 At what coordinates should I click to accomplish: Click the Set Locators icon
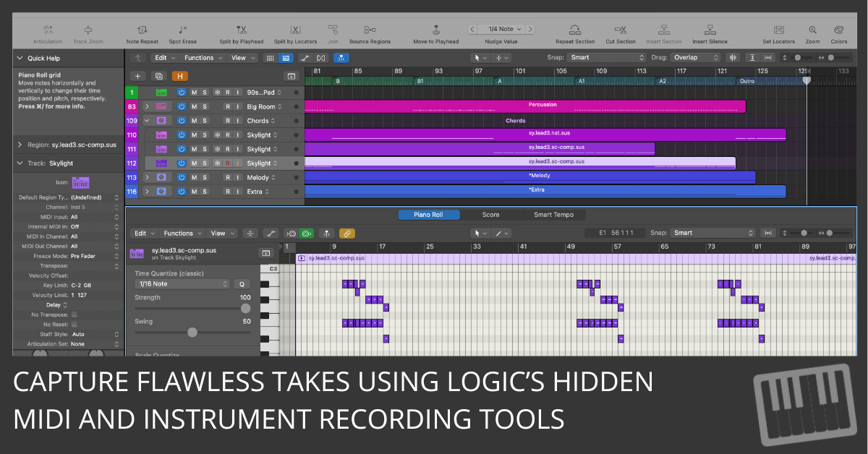(778, 30)
